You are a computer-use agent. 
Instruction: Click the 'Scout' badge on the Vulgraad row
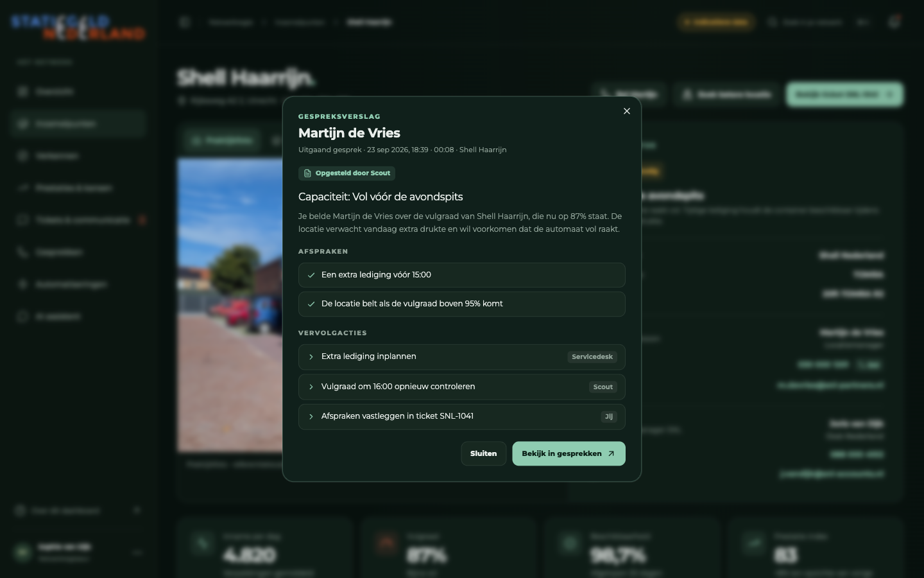pyautogui.click(x=603, y=387)
